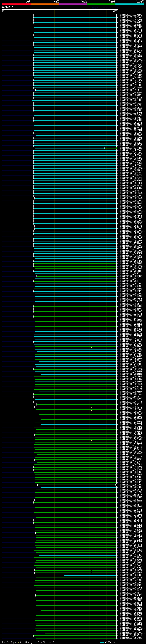
Task: Click UniRef100_C9E1T7 hit label
Action: tap(131, 90)
